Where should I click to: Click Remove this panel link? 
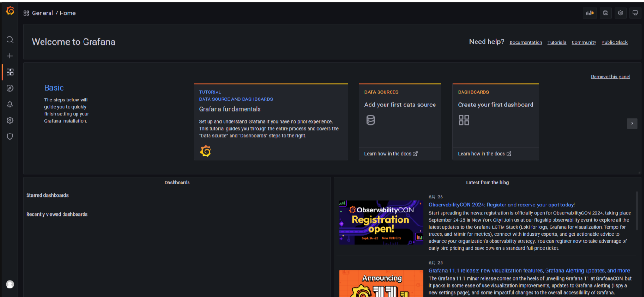coord(610,77)
